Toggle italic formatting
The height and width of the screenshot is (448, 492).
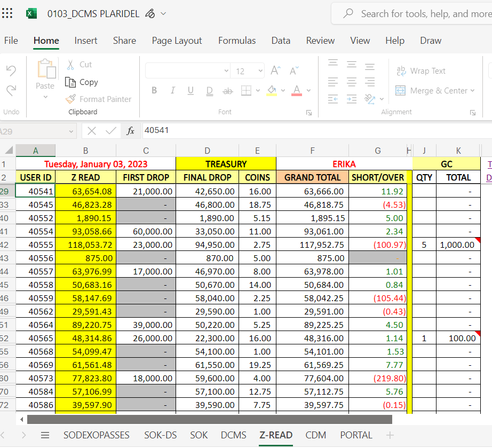point(172,90)
